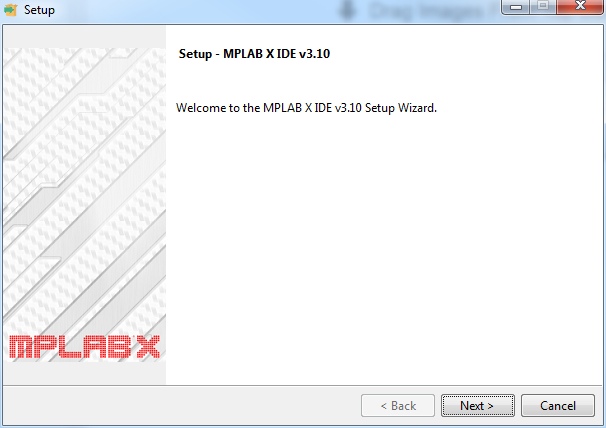Minimize the Setup window

516,7
